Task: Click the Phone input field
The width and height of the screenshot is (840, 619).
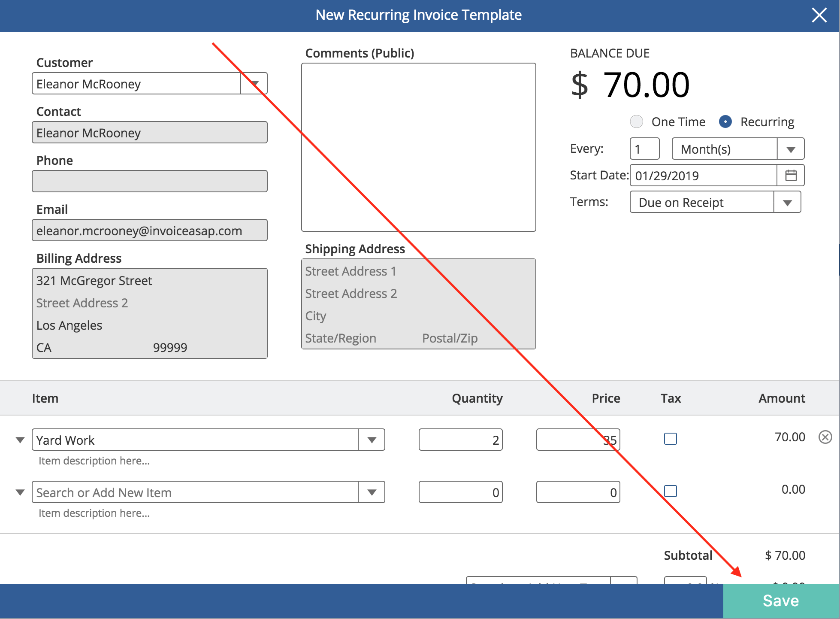Action: [149, 181]
